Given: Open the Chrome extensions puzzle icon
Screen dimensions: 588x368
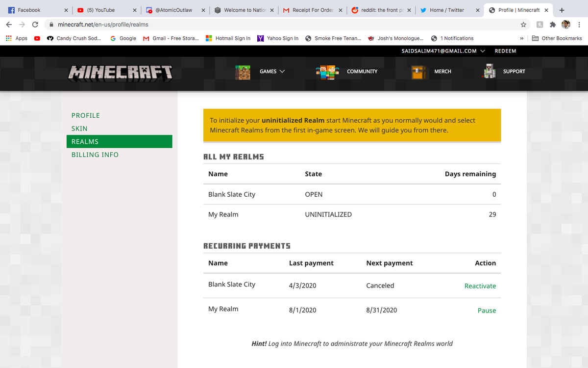Looking at the screenshot, I should pos(553,25).
